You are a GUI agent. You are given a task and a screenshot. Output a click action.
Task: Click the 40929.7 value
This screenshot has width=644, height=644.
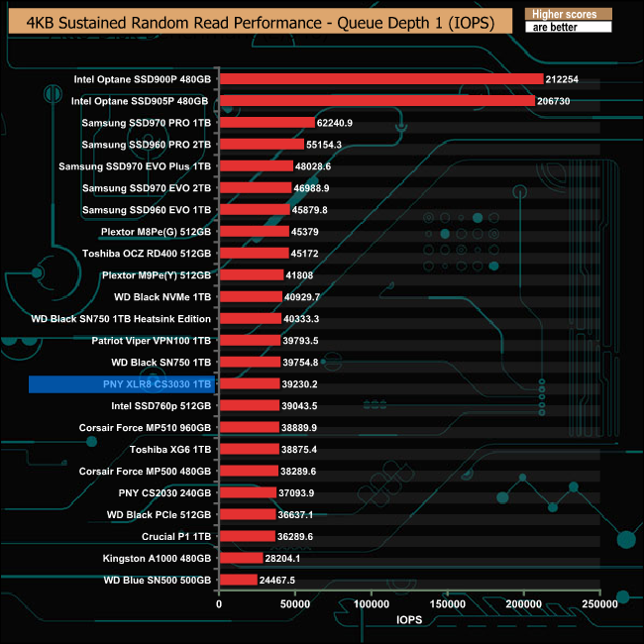tap(302, 297)
